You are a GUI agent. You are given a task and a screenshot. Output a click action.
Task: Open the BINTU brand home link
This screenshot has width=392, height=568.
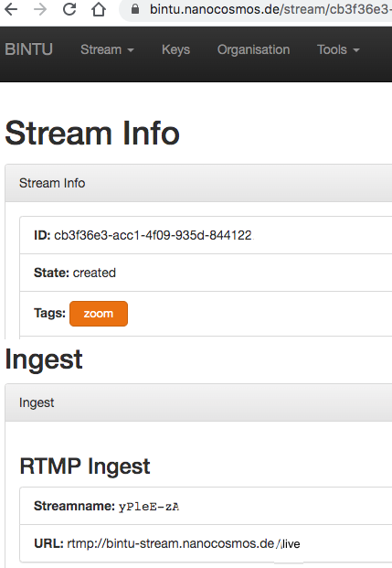coord(28,49)
